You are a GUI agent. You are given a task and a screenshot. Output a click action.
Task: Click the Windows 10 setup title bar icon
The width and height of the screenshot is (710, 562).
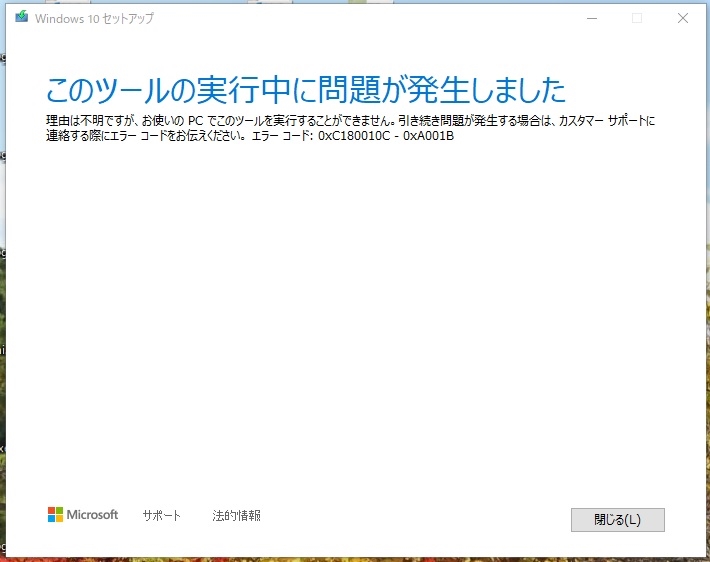coord(21,17)
